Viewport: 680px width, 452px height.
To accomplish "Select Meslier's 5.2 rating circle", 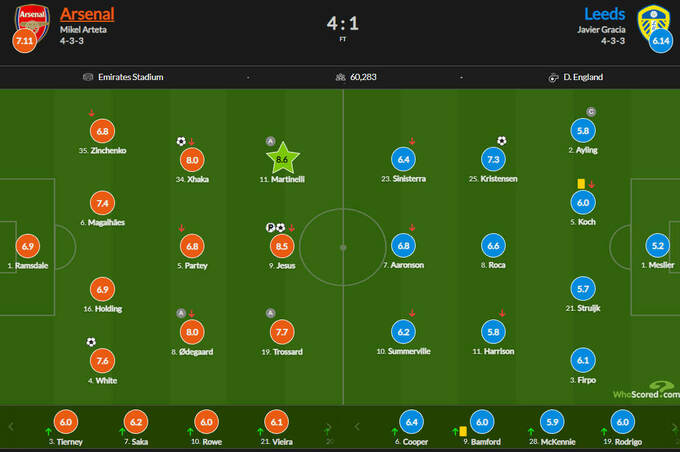I will pyautogui.click(x=657, y=246).
